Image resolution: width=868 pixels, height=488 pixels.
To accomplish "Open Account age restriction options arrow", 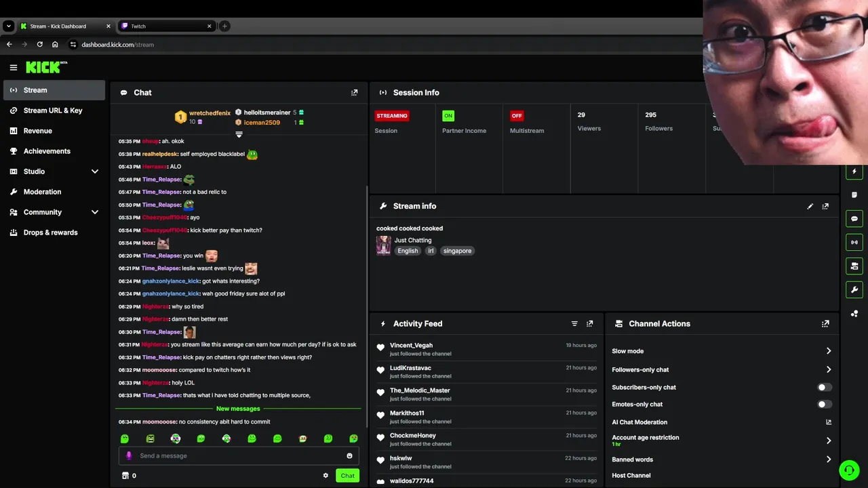I will coord(829,441).
